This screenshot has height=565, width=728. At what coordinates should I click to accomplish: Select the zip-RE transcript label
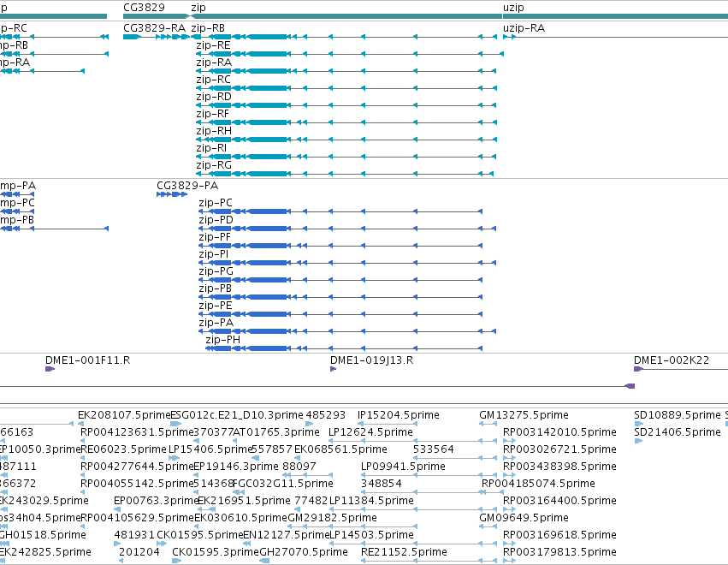(x=213, y=45)
